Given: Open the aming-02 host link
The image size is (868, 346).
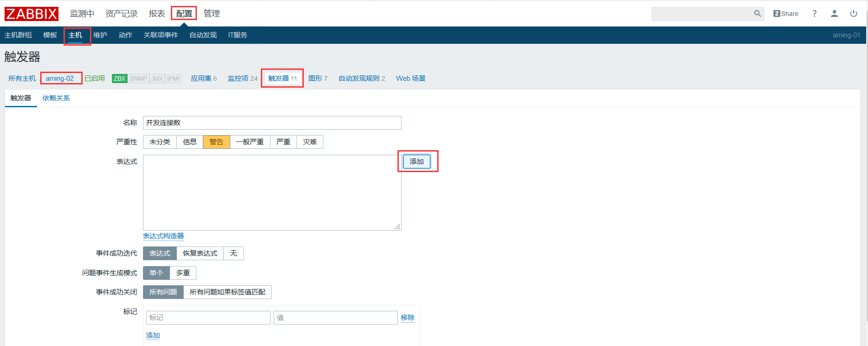Looking at the screenshot, I should coord(59,79).
